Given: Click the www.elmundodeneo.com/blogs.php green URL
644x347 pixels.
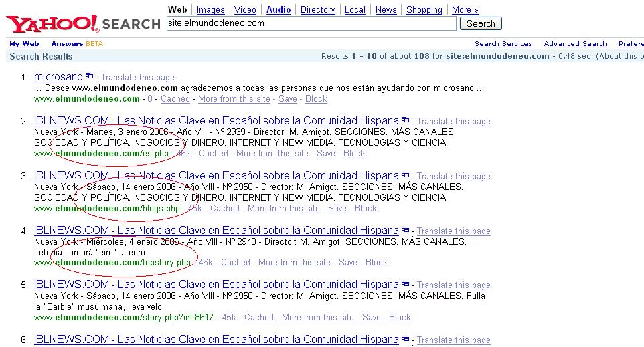Looking at the screenshot, I should pyautogui.click(x=107, y=209).
